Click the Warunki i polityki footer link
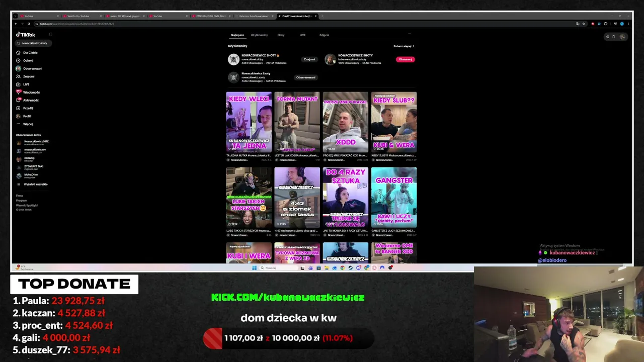 tap(27, 205)
